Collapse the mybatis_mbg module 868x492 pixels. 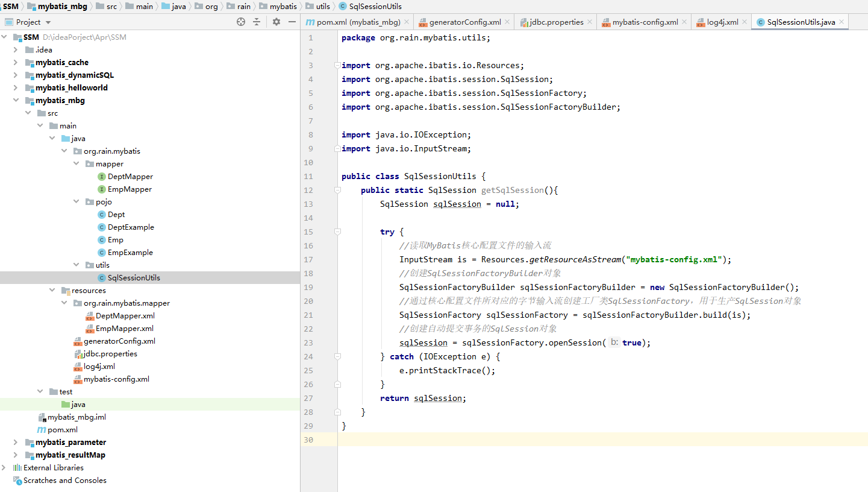[16, 100]
